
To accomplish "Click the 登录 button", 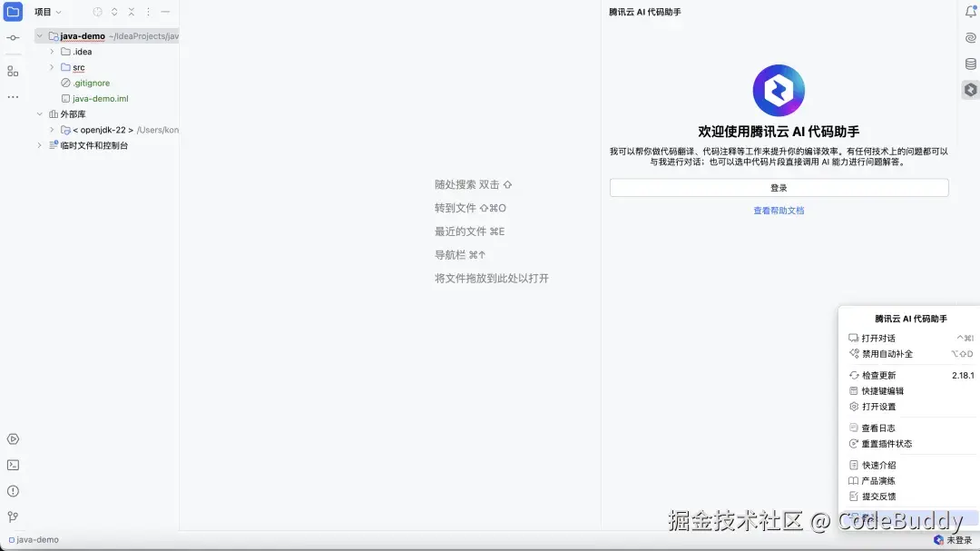I will tap(778, 188).
